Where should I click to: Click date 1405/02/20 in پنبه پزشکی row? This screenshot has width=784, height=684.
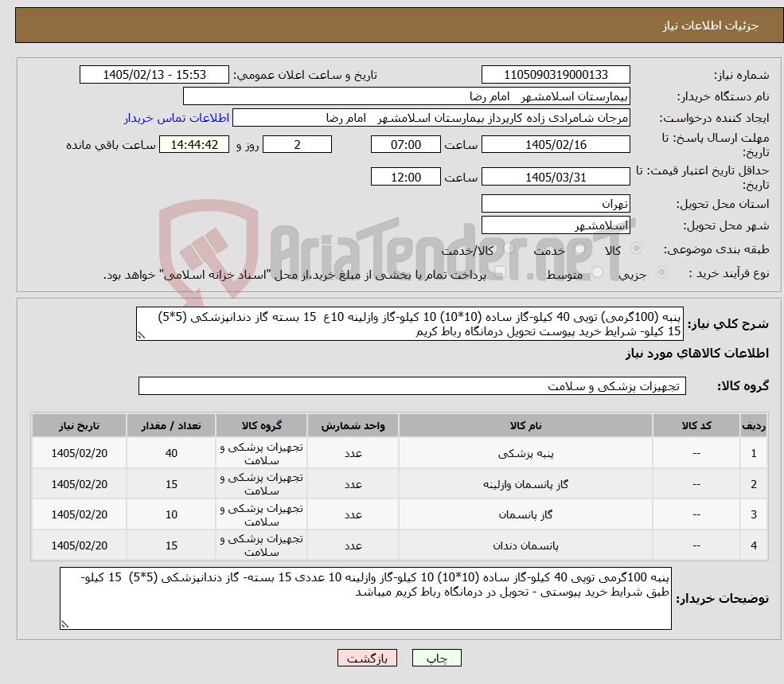(79, 453)
